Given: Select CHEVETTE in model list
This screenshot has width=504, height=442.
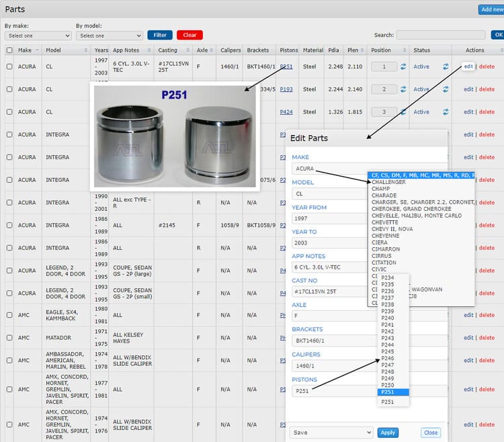Looking at the screenshot, I should click(x=384, y=222).
